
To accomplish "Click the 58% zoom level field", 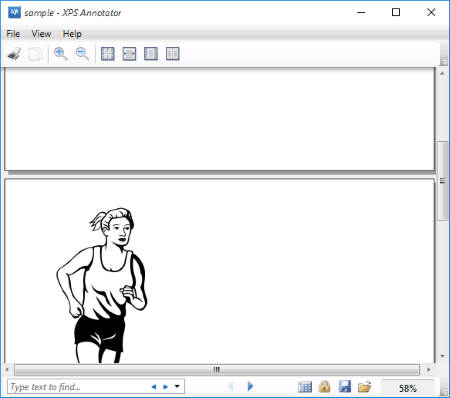I will [x=408, y=388].
